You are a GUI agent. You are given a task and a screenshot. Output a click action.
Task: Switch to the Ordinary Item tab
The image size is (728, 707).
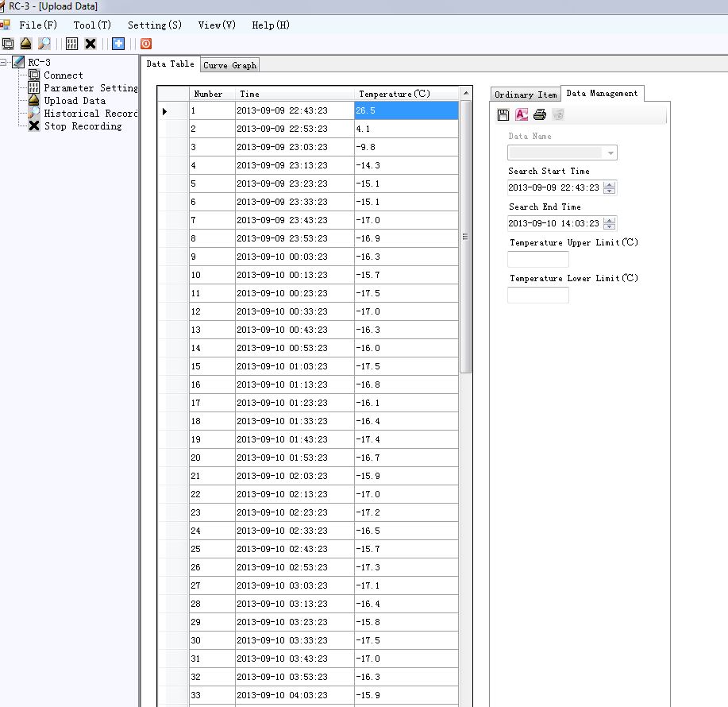pos(526,95)
